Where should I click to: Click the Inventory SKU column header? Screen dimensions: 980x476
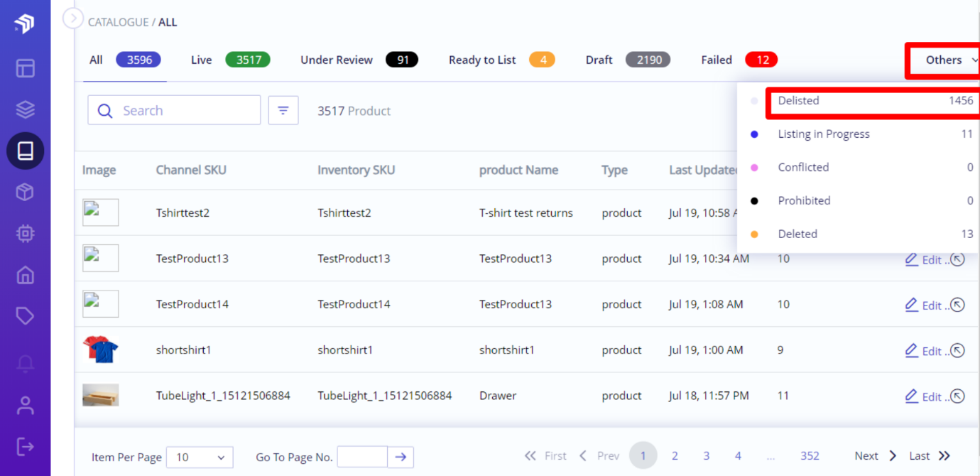(x=356, y=170)
